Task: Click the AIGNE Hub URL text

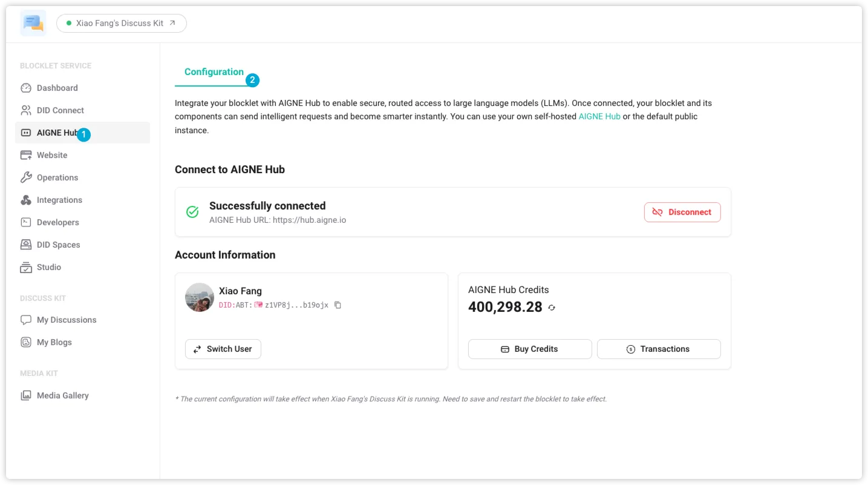Action: click(x=278, y=220)
